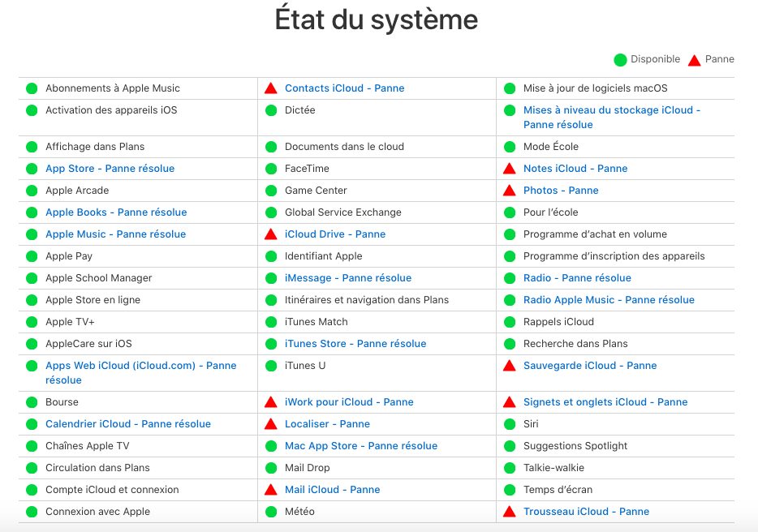The width and height of the screenshot is (758, 532).
Task: Open Radio Apple Music - Panne résolue link
Action: pyautogui.click(x=609, y=300)
